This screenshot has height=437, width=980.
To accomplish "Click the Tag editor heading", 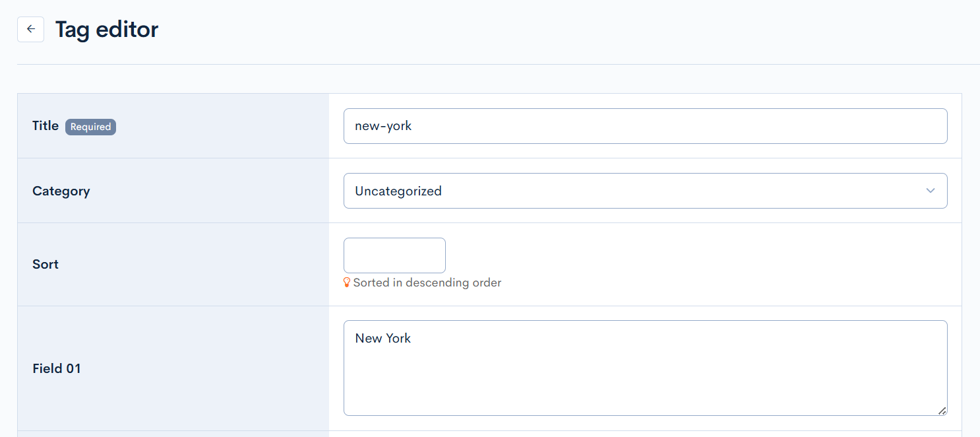I will [x=106, y=29].
